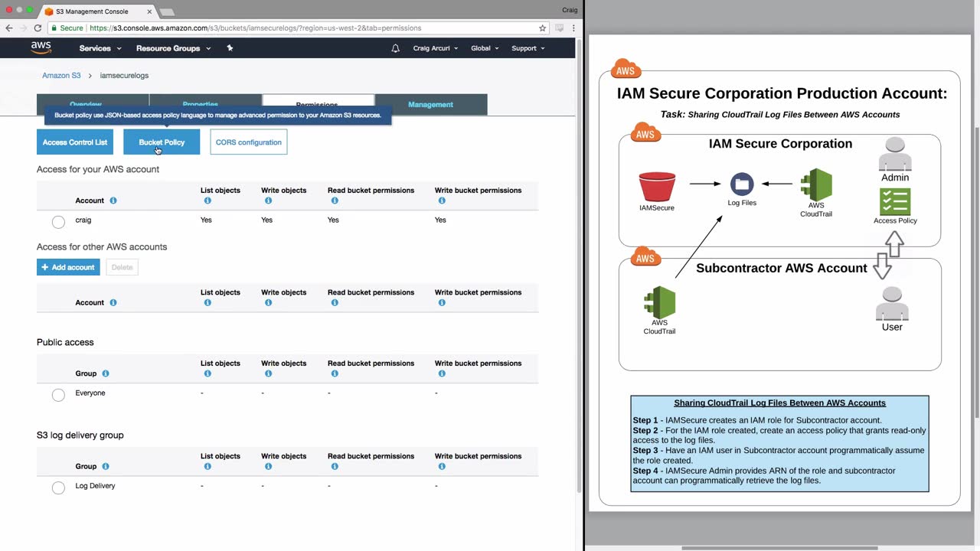This screenshot has height=551, width=980.
Task: Go back using the browser back arrow
Action: (x=9, y=28)
